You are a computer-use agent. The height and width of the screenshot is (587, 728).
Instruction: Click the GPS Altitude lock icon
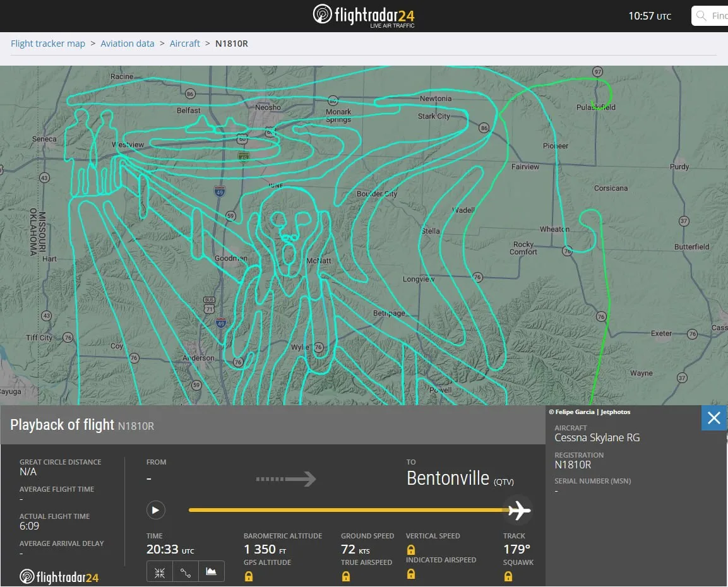coord(249,577)
